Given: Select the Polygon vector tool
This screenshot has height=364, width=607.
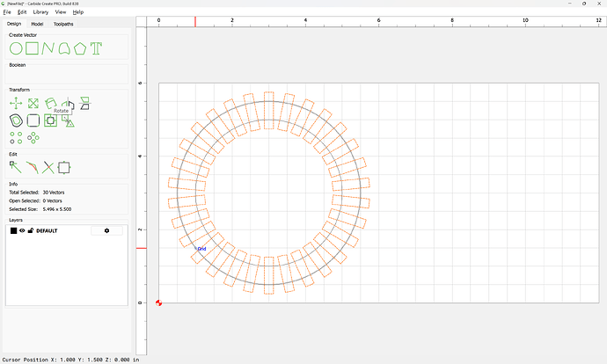Looking at the screenshot, I should tap(80, 47).
